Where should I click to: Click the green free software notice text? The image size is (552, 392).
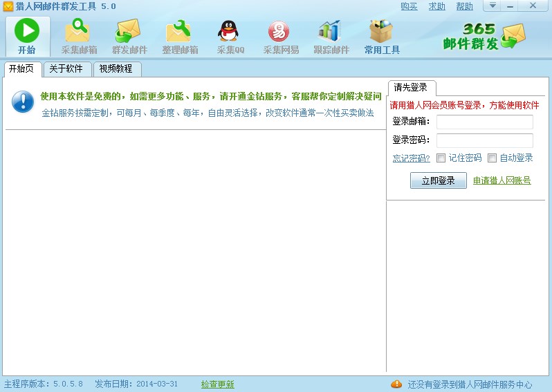211,96
